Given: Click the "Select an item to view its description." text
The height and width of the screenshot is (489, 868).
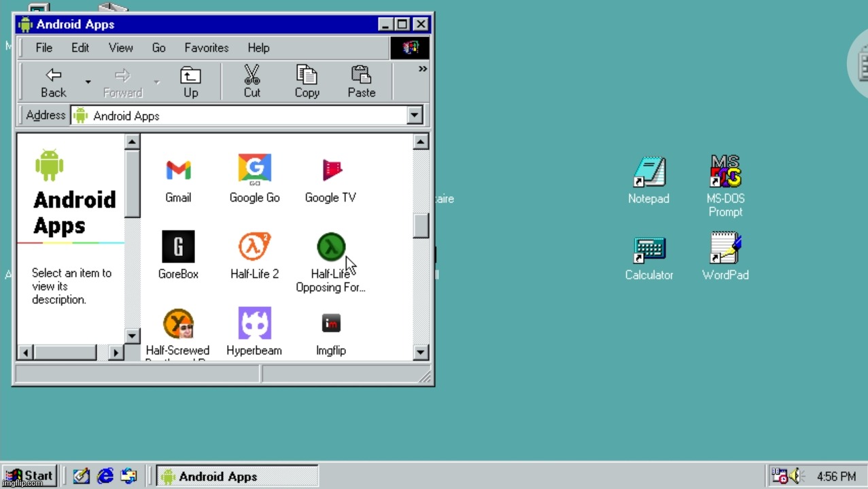Looking at the screenshot, I should click(x=71, y=286).
